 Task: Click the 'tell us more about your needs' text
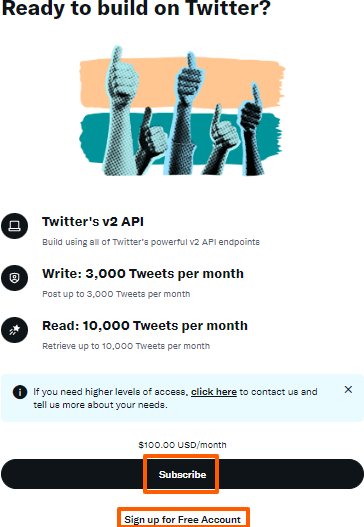coord(100,405)
